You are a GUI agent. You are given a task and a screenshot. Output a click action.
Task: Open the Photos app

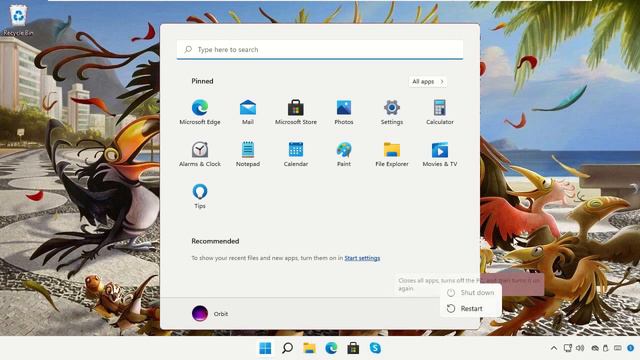click(344, 112)
